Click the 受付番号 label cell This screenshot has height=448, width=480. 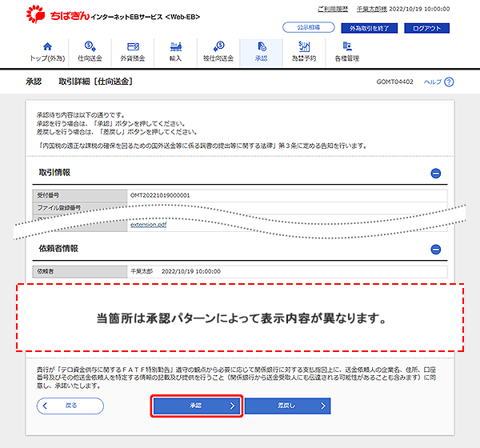click(80, 195)
